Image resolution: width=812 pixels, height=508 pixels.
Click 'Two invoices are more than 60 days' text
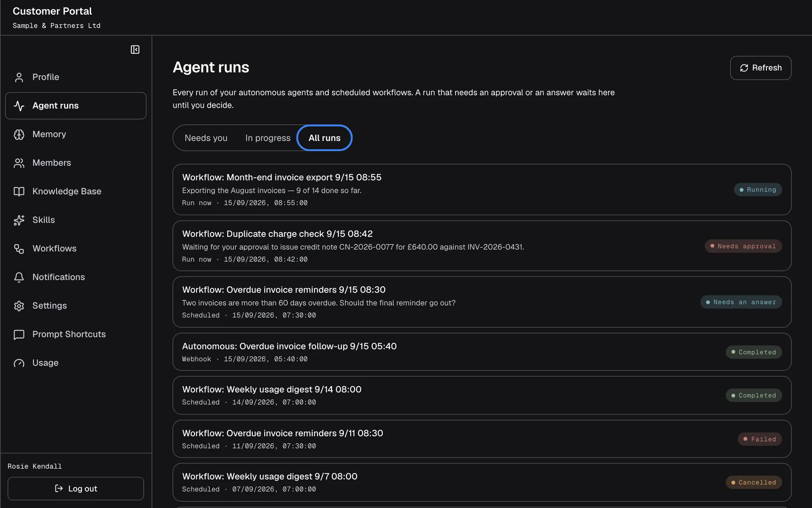(x=318, y=303)
